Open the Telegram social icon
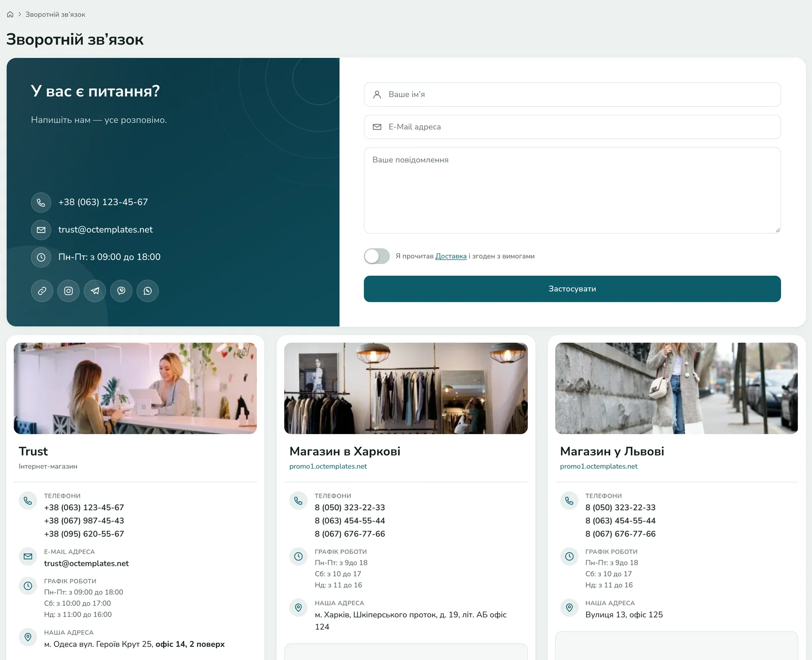The image size is (812, 660). pos(95,291)
